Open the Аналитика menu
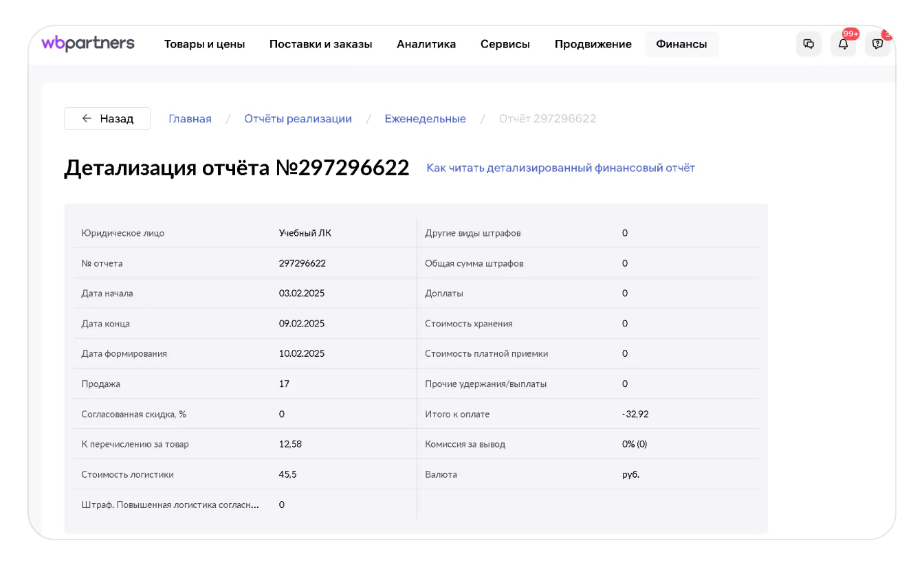924x565 pixels. pos(426,44)
